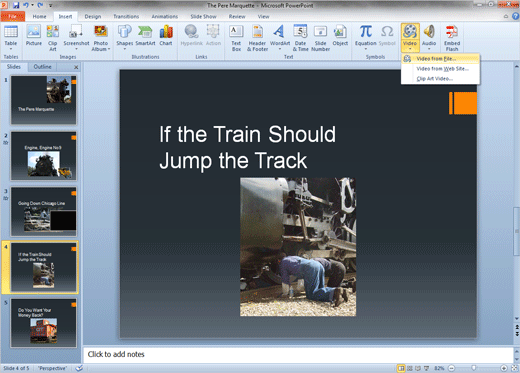Viewport: 520px width, 373px height.
Task: Add a Text Box
Action: [x=236, y=38]
